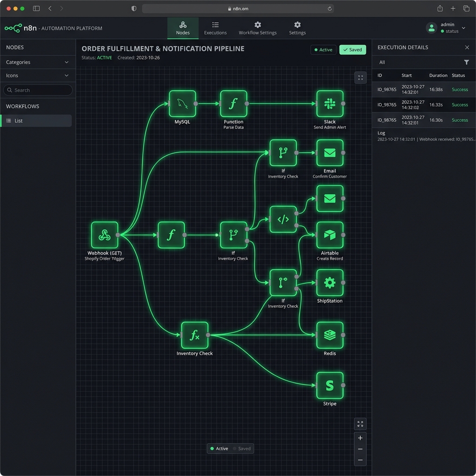The width and height of the screenshot is (476, 476).
Task: Toggle the Saved indicator at canvas bottom
Action: click(x=242, y=449)
